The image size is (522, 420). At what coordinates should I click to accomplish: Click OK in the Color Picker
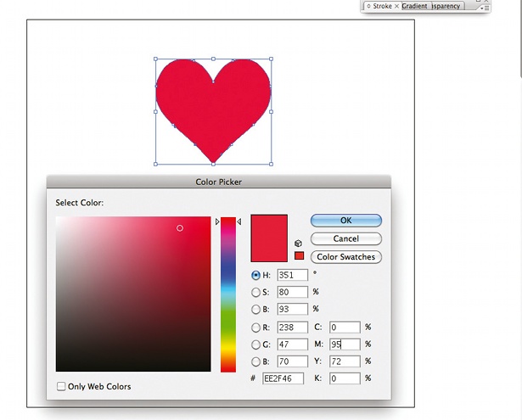(x=346, y=221)
